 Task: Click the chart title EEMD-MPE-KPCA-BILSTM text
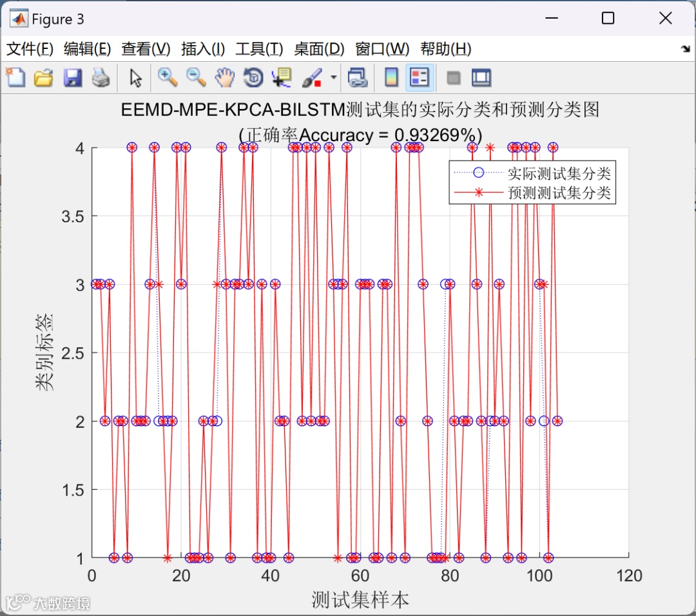click(x=360, y=109)
